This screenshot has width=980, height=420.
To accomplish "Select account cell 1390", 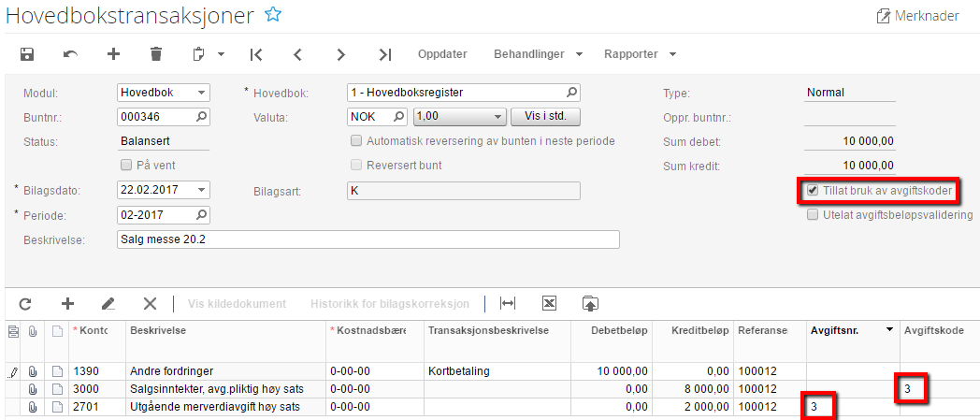I will [x=96, y=371].
